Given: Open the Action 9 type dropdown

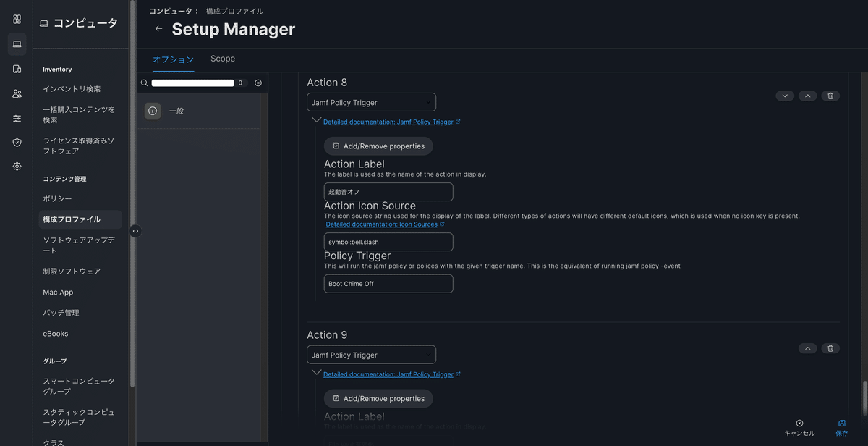Looking at the screenshot, I should 371,354.
